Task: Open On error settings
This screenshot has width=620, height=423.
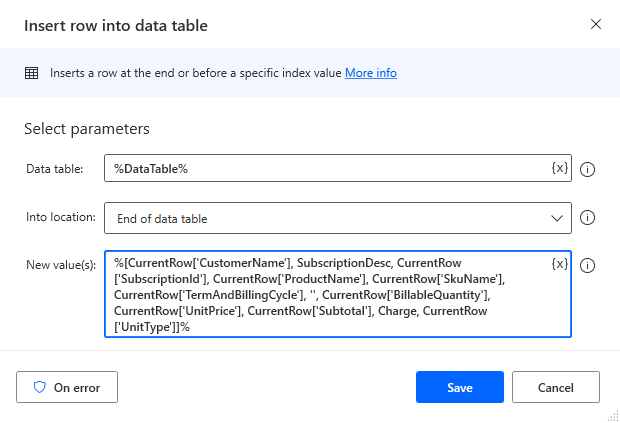Action: click(x=67, y=387)
